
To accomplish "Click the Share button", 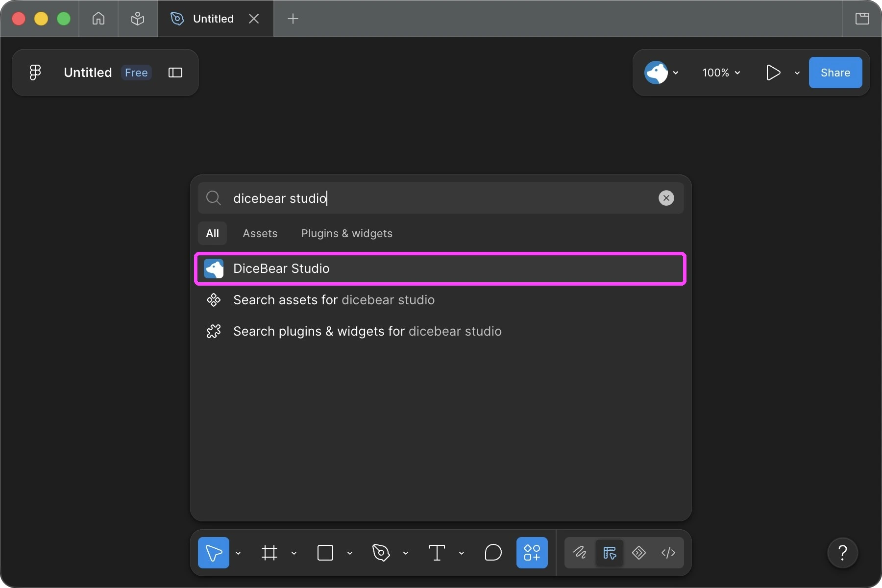I will (835, 73).
